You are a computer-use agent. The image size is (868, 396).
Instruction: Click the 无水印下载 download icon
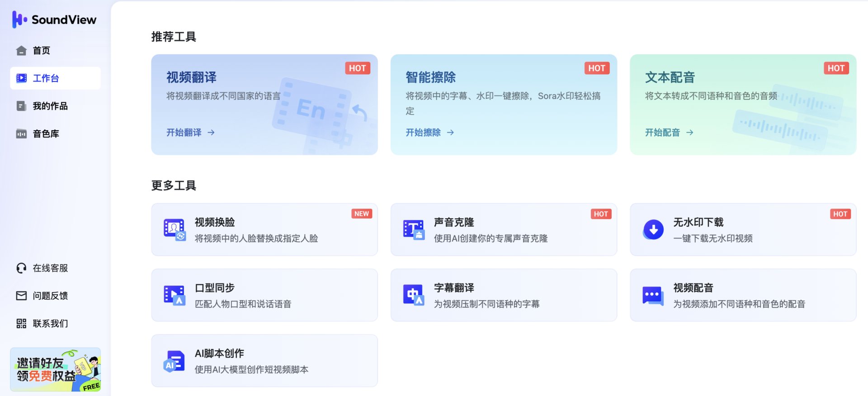[653, 230]
